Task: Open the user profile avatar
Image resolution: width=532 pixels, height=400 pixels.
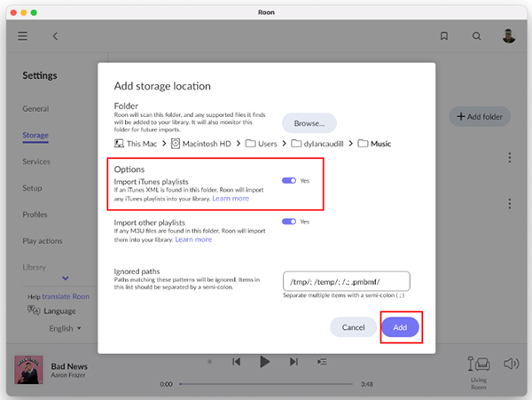Action: pos(509,36)
